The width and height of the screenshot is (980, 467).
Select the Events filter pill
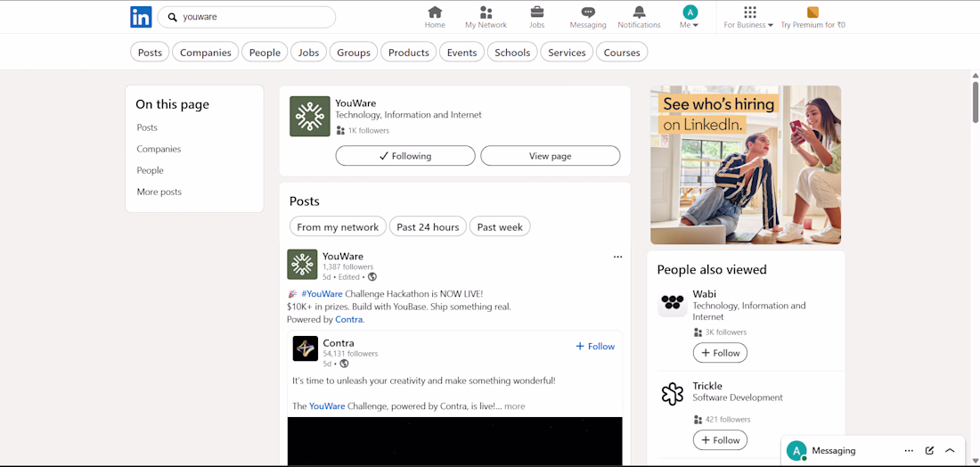(x=461, y=53)
